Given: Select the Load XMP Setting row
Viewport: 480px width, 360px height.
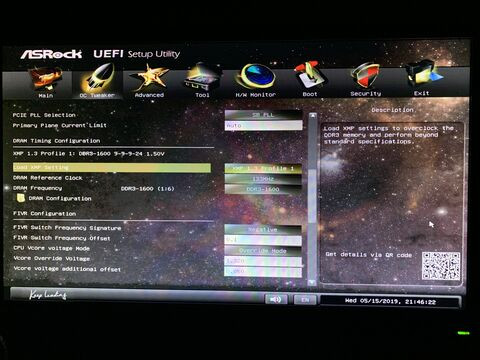Looking at the screenshot, I should click(112, 168).
